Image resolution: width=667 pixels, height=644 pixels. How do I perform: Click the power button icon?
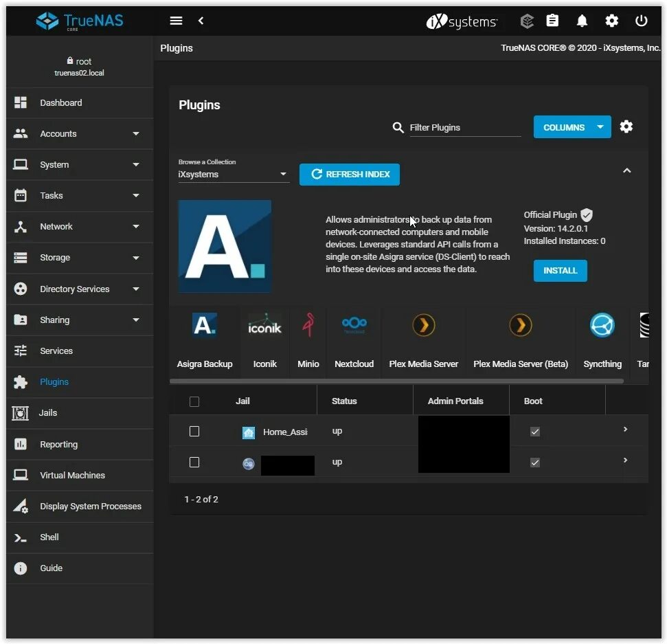641,21
